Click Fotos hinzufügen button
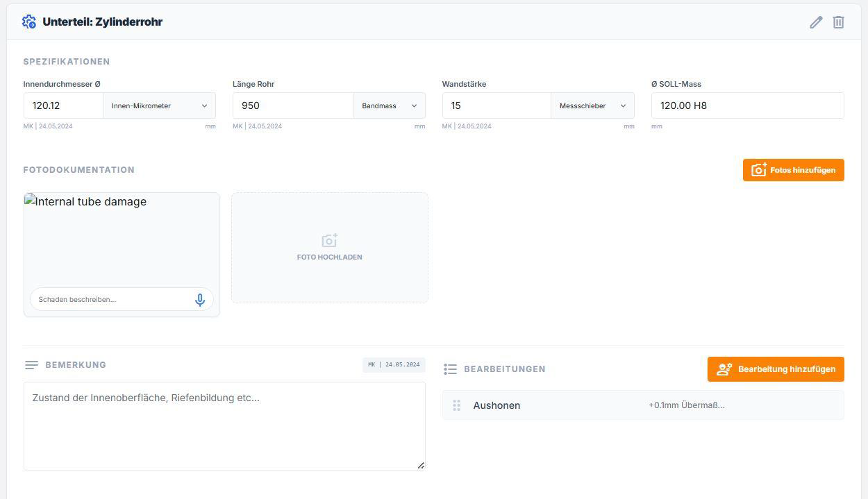 [x=793, y=170]
